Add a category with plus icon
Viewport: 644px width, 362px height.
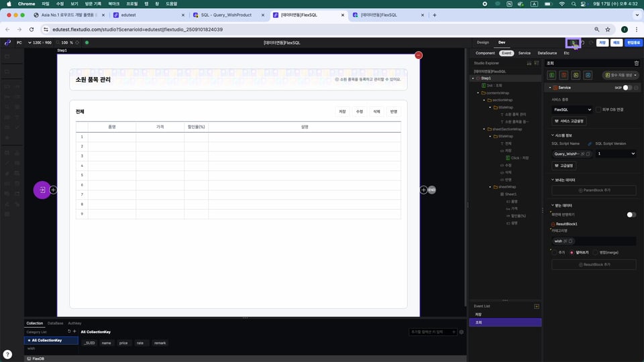pos(74,331)
